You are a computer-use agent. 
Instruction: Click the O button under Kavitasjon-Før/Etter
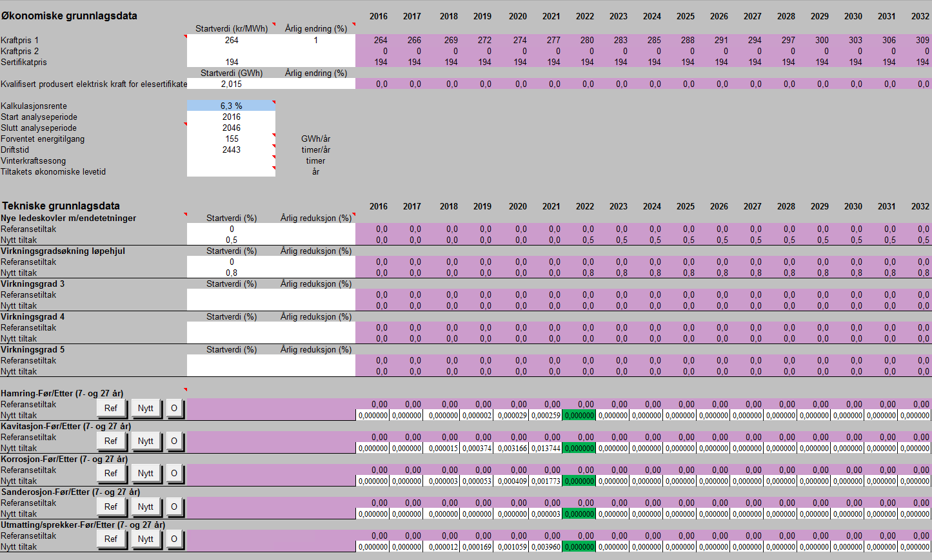coord(174,441)
